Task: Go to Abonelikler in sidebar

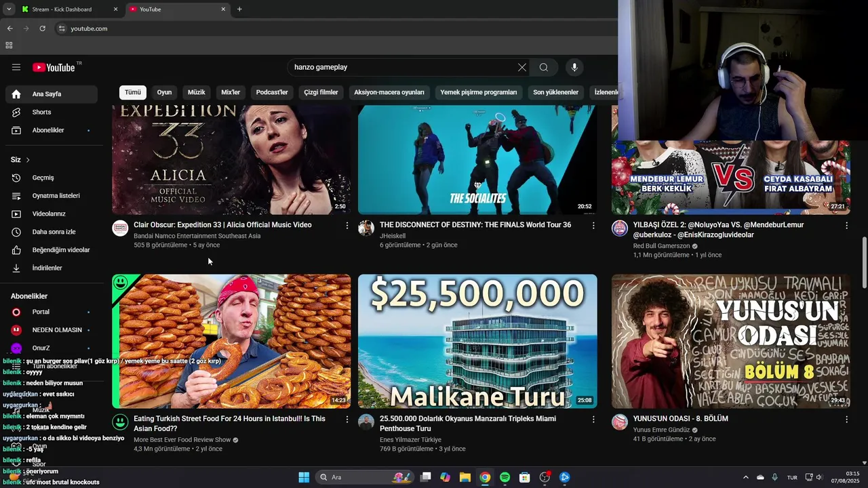Action: coord(52,130)
